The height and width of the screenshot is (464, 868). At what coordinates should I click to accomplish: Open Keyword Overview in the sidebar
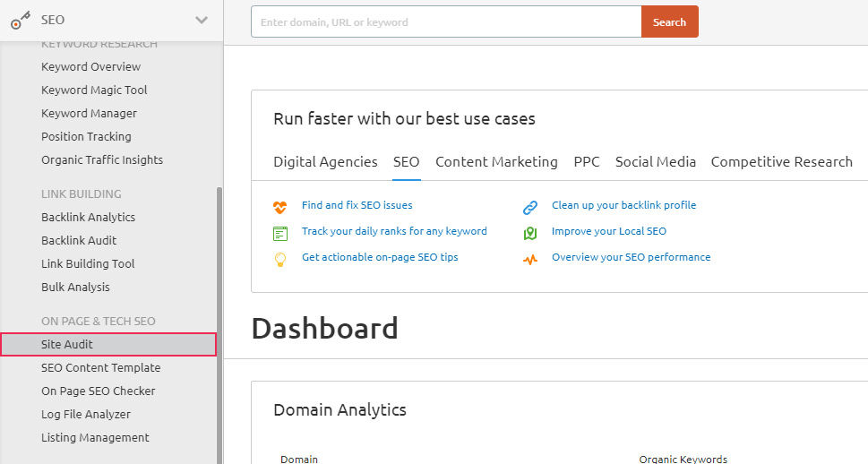[90, 67]
